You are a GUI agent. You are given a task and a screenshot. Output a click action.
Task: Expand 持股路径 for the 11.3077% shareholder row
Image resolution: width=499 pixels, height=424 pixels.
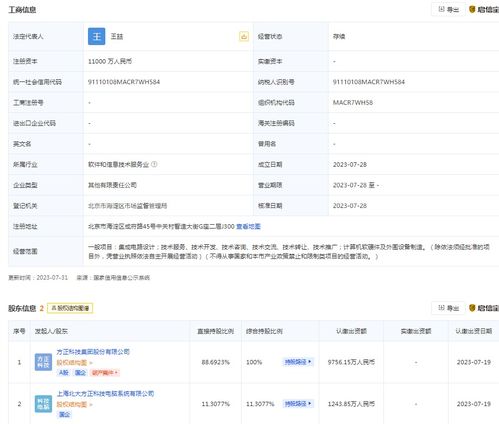click(x=298, y=404)
